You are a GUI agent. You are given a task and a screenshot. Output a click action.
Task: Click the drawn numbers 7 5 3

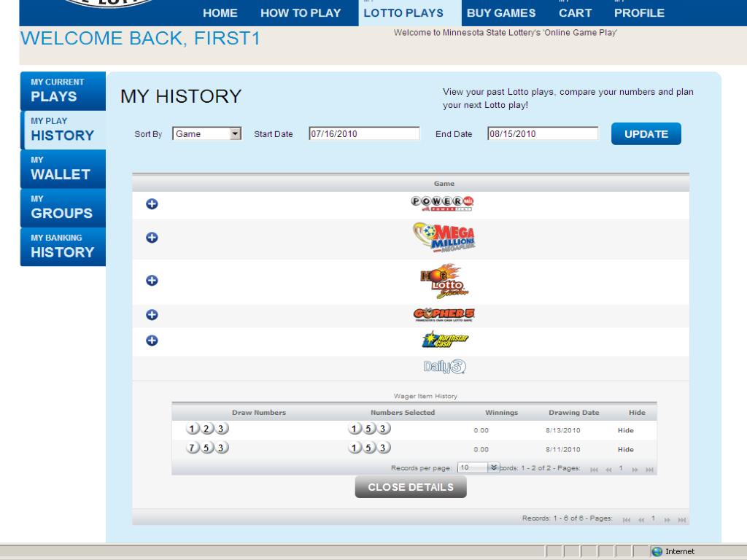click(207, 448)
